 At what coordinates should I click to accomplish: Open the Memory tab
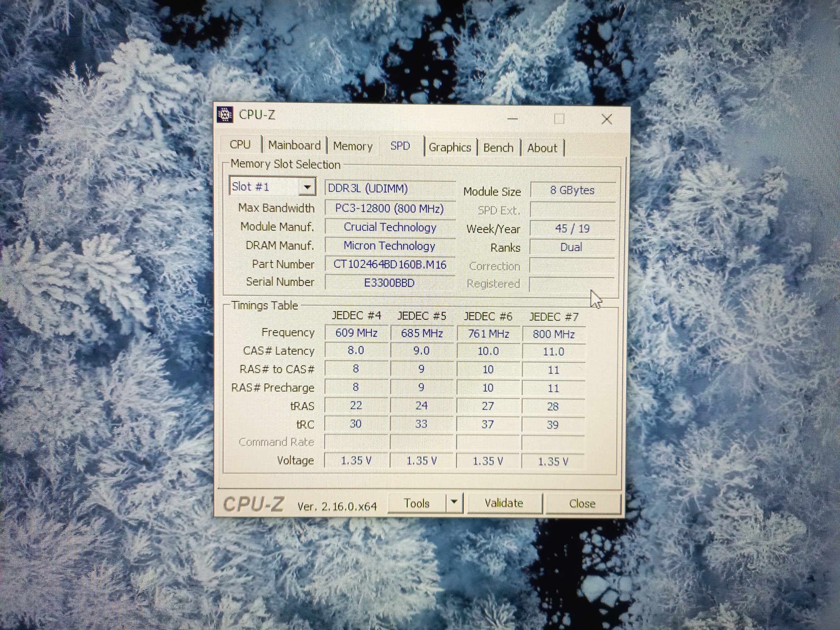pos(353,146)
